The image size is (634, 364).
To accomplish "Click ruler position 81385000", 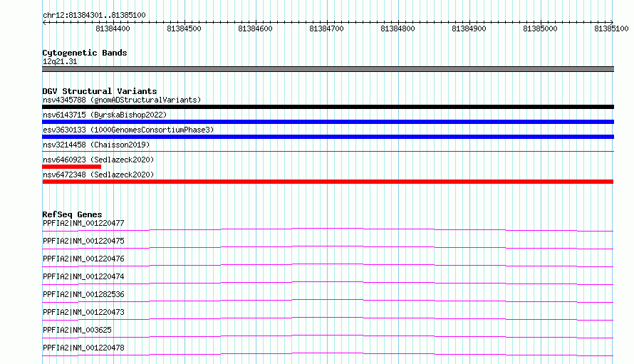I will tap(540, 28).
